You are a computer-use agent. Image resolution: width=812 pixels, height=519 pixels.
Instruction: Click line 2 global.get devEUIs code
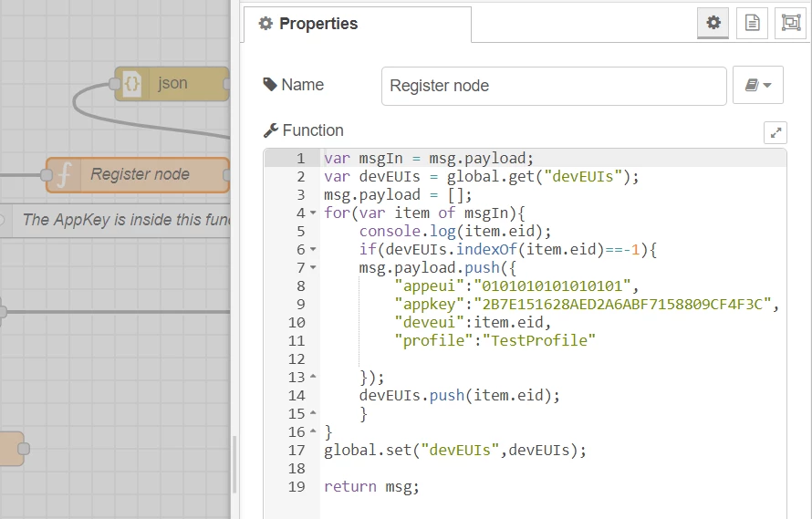pos(482,177)
